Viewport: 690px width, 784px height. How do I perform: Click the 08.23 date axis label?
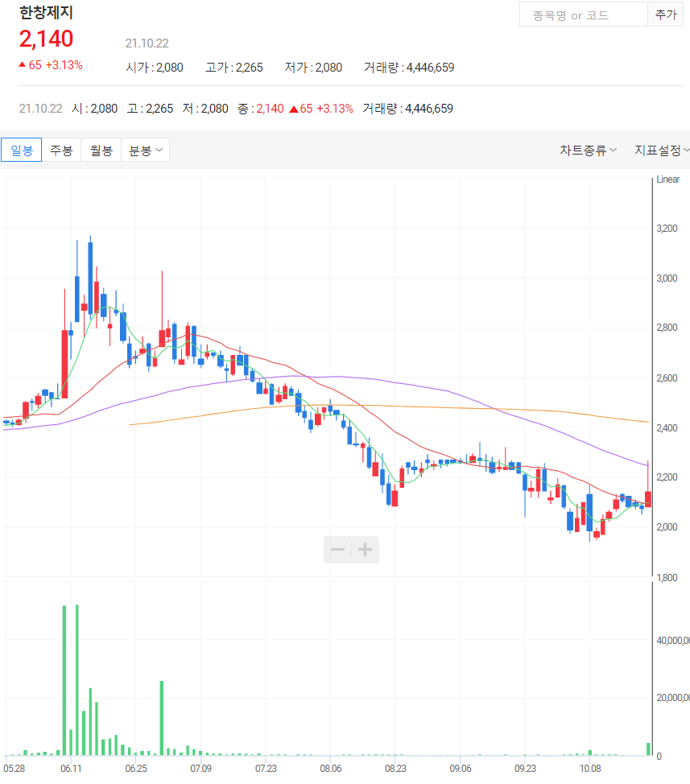[395, 768]
